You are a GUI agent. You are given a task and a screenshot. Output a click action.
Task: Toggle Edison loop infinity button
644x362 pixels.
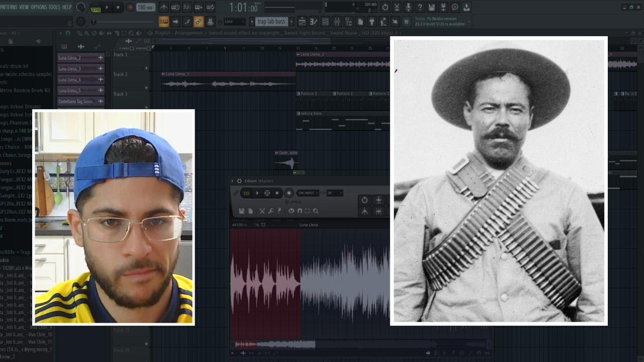click(x=246, y=193)
